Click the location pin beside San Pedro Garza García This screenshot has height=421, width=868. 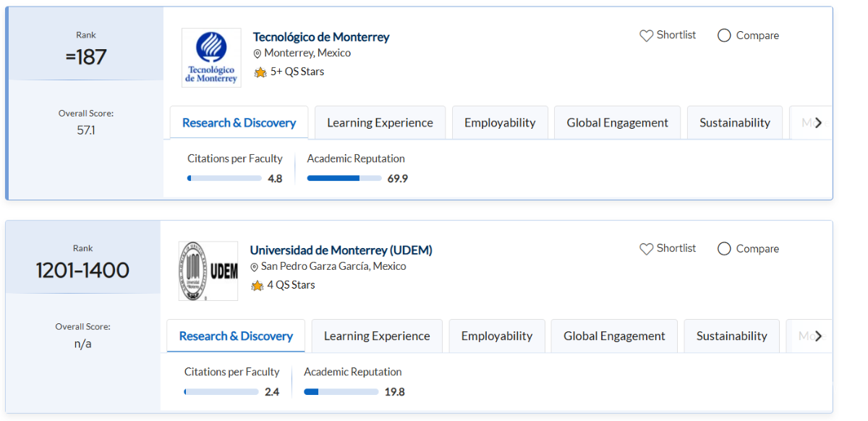click(254, 266)
